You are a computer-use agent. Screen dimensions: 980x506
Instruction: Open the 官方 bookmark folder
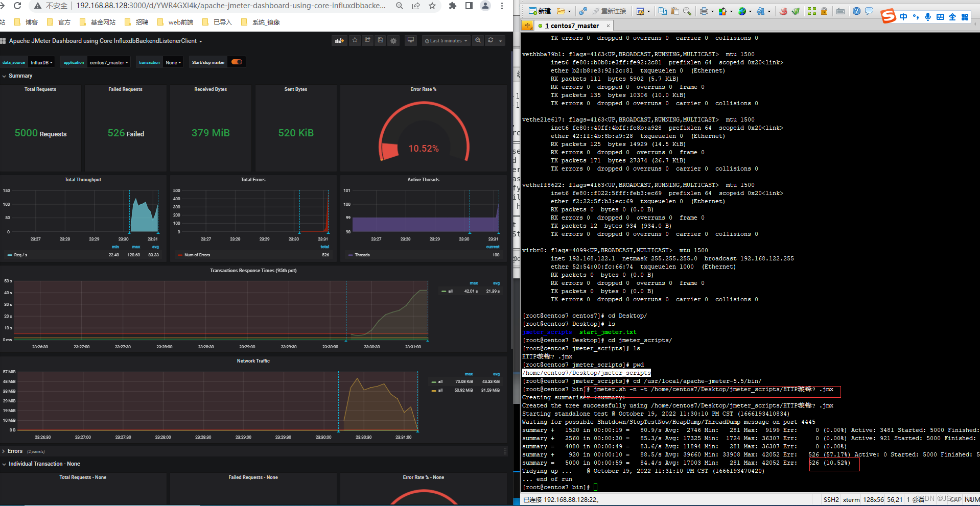coord(59,22)
